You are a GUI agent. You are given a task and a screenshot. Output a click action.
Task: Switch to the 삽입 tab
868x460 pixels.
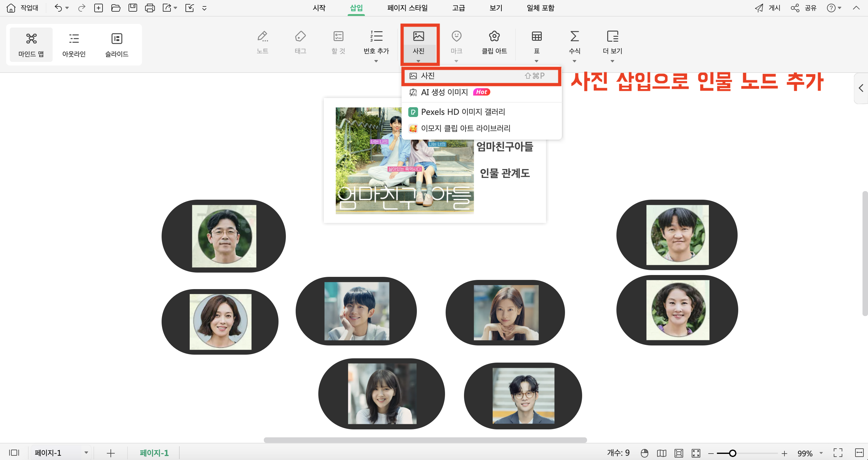356,8
